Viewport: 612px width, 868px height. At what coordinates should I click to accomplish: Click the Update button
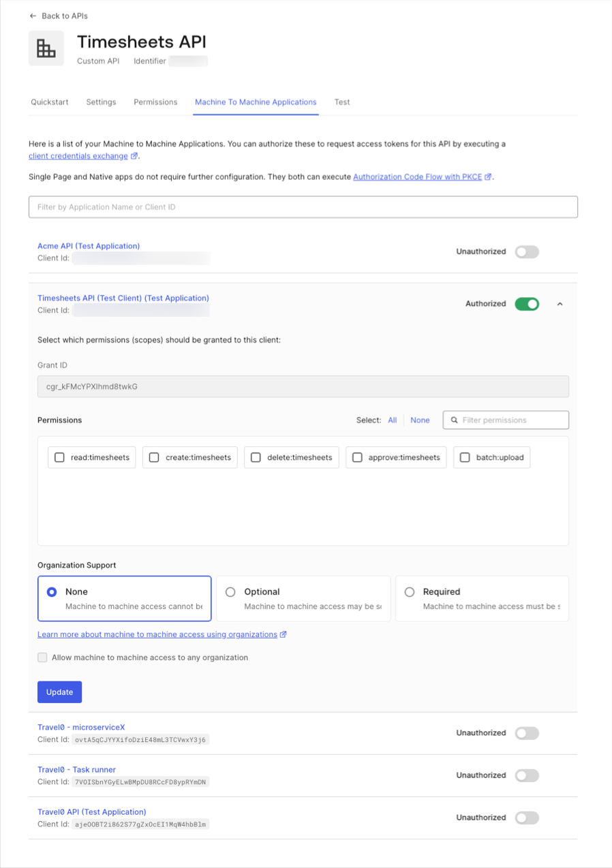coord(59,692)
